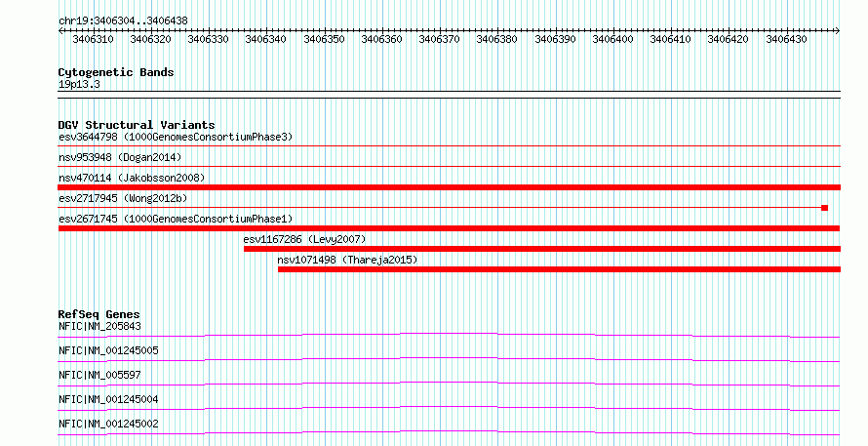Click the right arrow of the ruler

point(838,30)
